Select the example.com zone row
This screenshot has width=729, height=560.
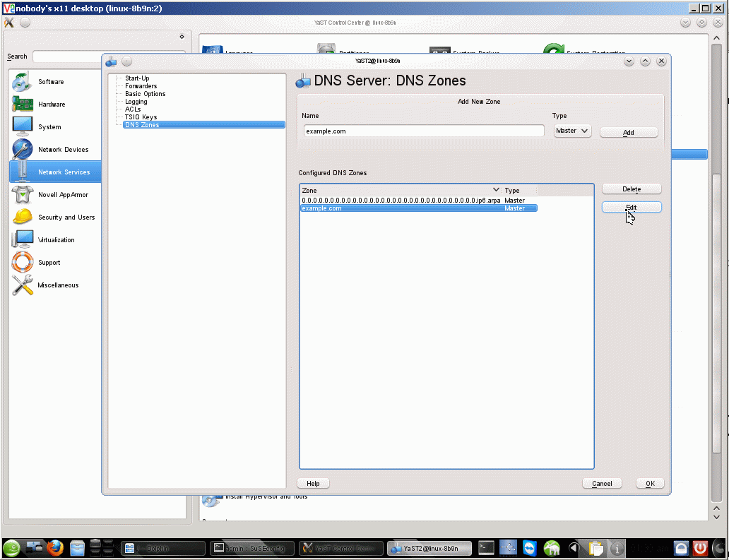click(x=418, y=208)
